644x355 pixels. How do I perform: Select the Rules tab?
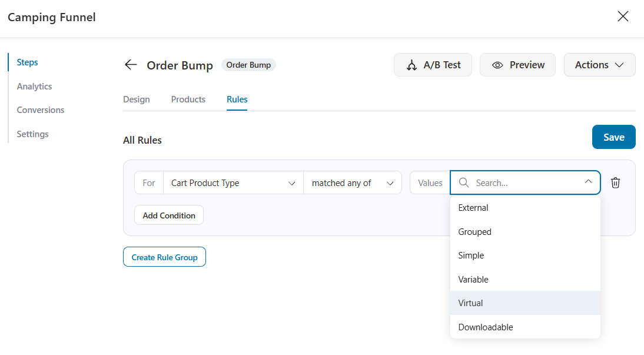coord(237,99)
